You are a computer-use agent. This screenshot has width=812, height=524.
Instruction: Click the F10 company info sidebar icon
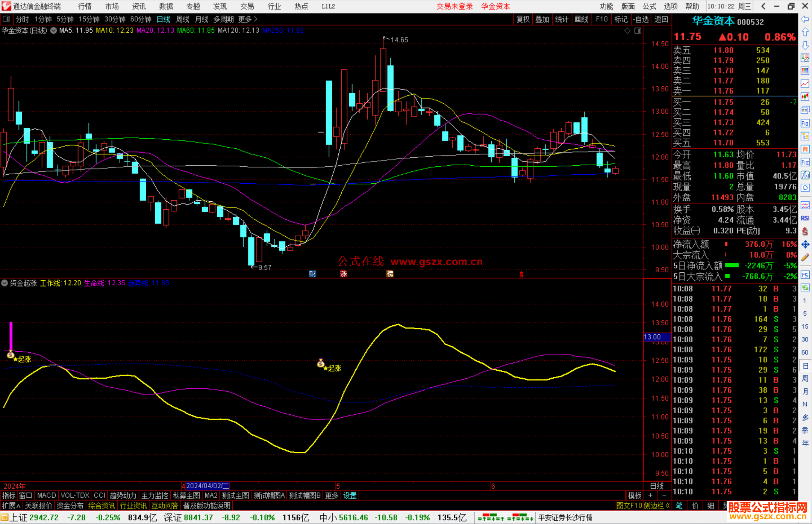pos(805,123)
